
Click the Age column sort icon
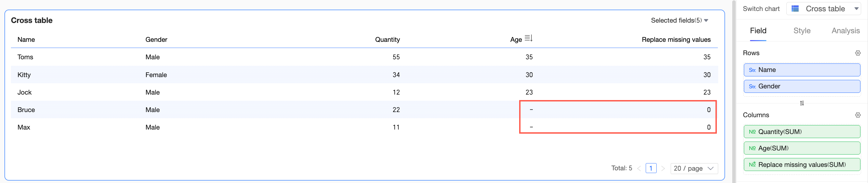pos(528,38)
